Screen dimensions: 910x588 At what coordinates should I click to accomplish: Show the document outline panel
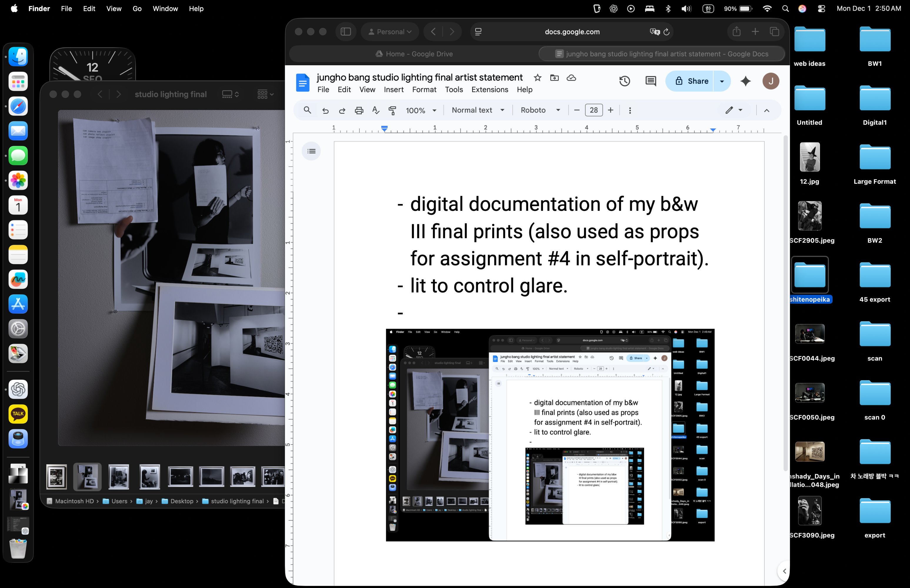[x=311, y=151]
